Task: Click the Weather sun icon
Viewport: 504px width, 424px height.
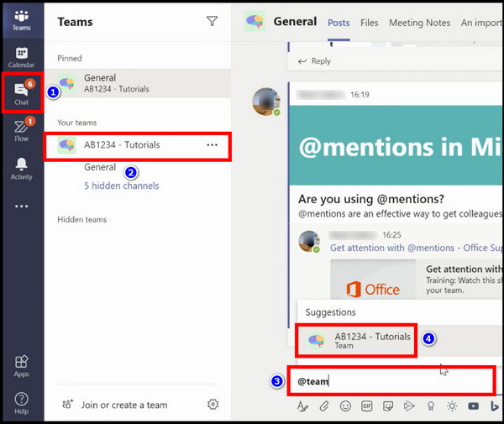Action: click(x=452, y=406)
